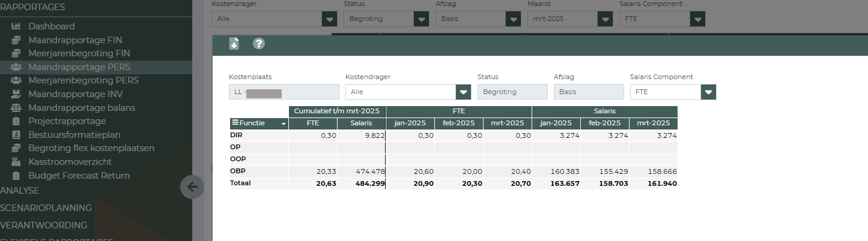Open Maandrapportage FIN
The image size is (868, 241).
(x=75, y=40)
